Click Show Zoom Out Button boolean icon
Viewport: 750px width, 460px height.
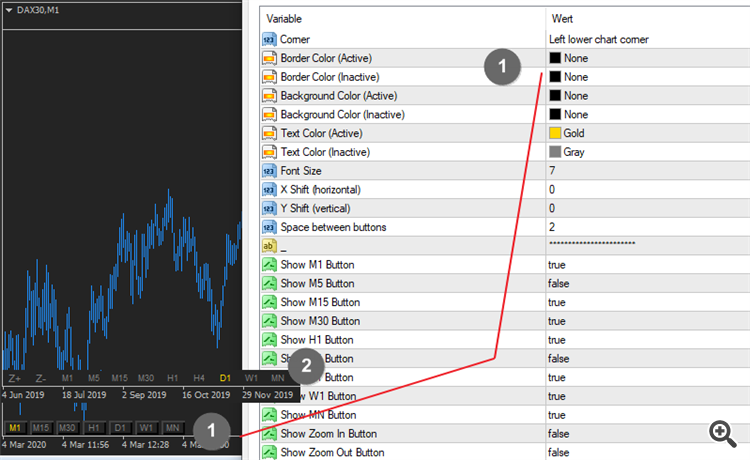pyautogui.click(x=269, y=452)
